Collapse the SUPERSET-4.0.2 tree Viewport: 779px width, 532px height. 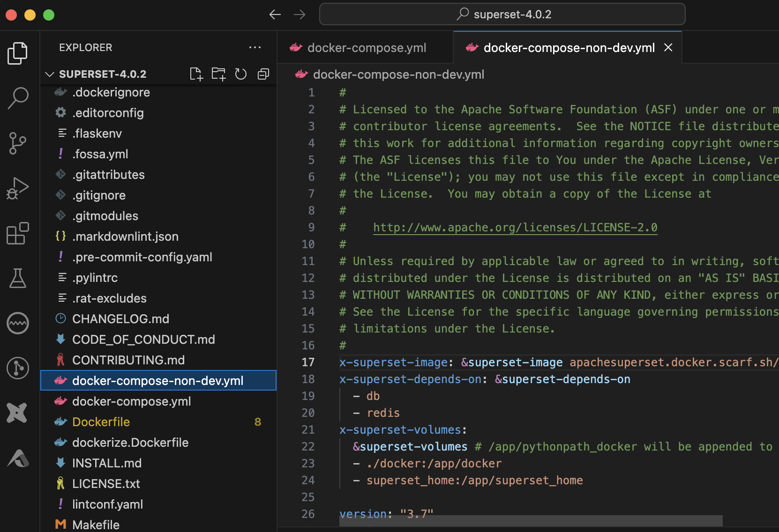50,74
